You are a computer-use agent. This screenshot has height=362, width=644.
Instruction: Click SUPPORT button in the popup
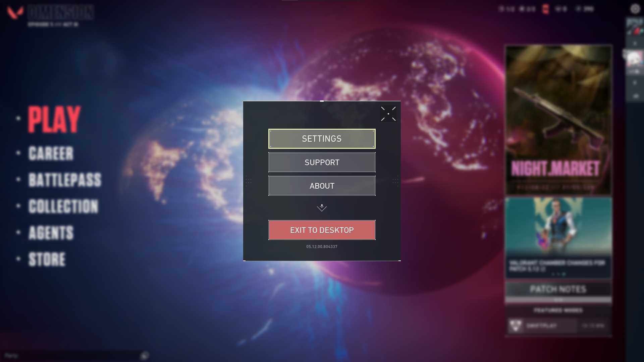[322, 162]
